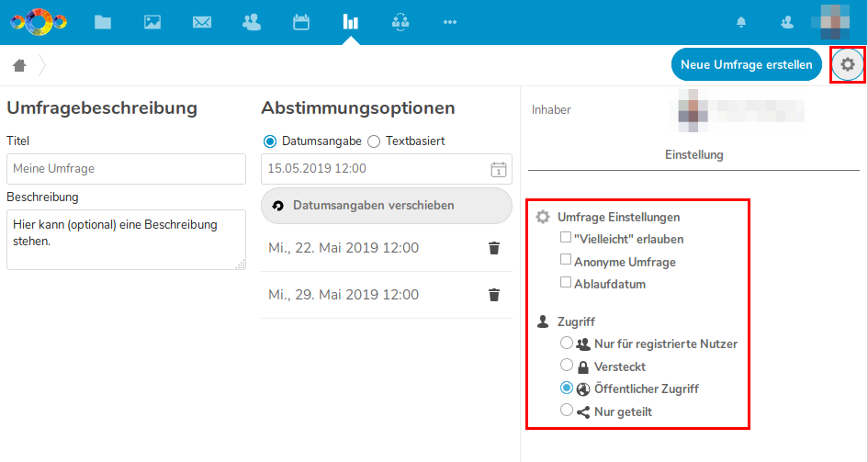Enable the "Vielleicht" erlauben checkbox
The image size is (868, 462).
[566, 238]
